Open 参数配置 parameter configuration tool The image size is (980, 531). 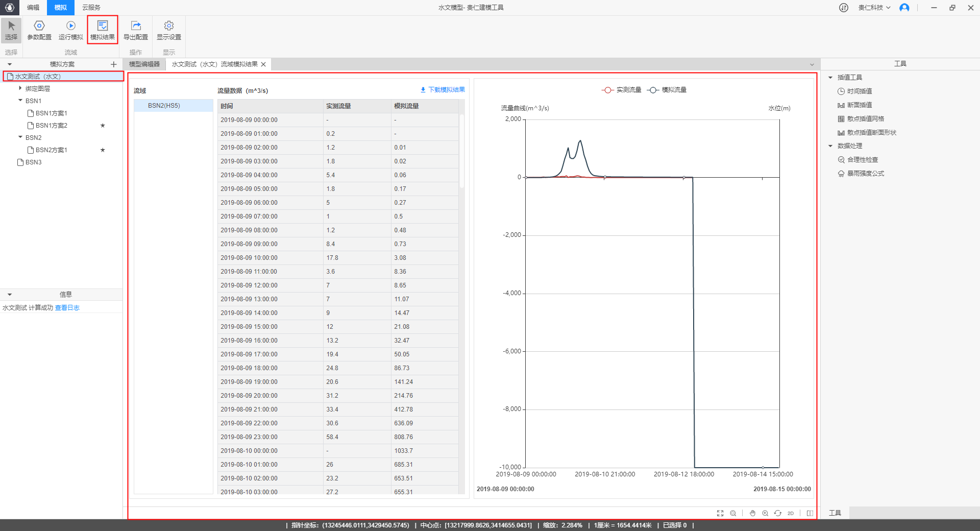click(39, 30)
